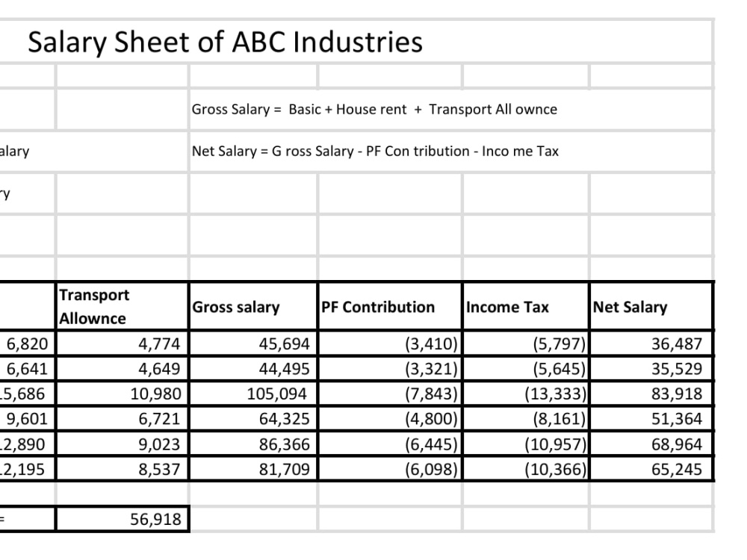
Task: Click the 'Income Tax' column header
Action: coord(525,307)
